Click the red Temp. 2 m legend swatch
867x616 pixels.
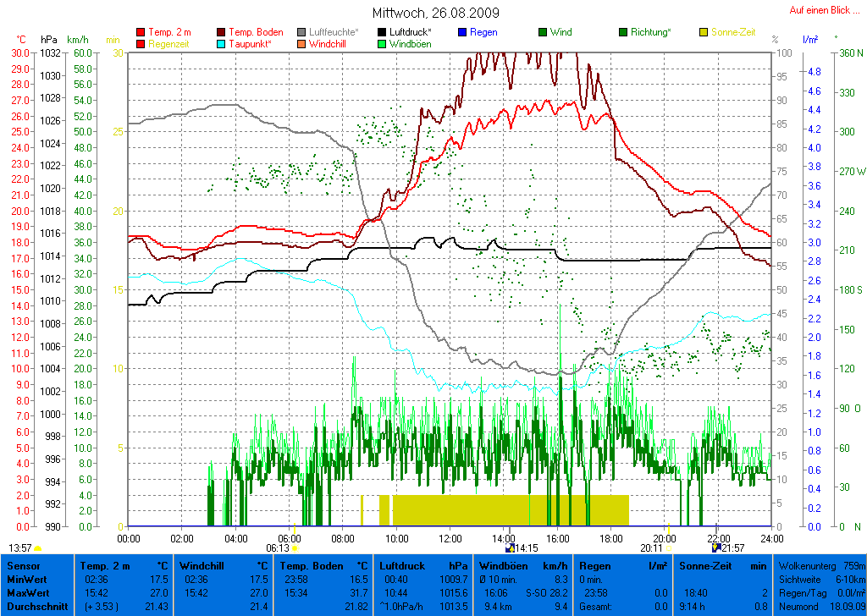click(x=141, y=32)
